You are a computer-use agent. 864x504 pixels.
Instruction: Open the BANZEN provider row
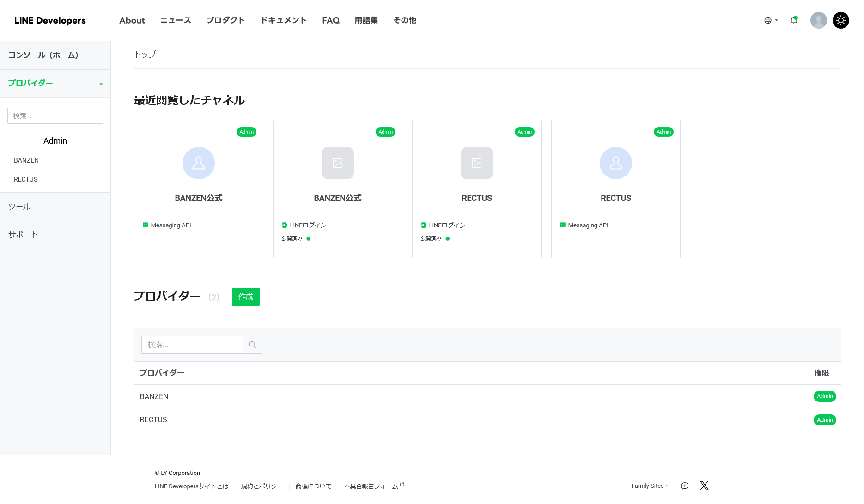click(x=487, y=396)
